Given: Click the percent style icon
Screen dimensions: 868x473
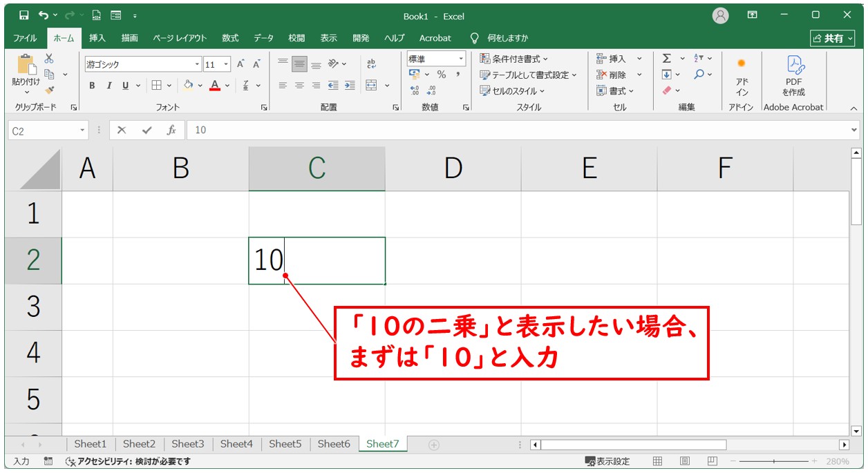Looking at the screenshot, I should pos(441,75).
